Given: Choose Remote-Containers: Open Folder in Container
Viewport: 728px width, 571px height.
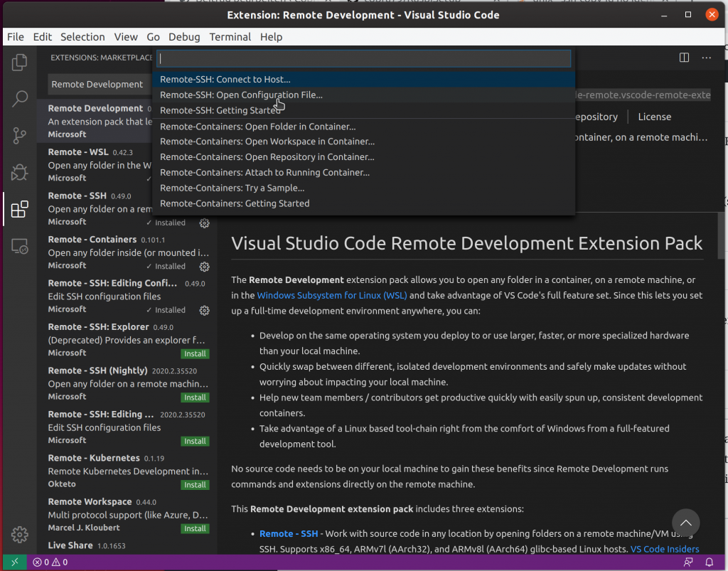Looking at the screenshot, I should coord(363,127).
